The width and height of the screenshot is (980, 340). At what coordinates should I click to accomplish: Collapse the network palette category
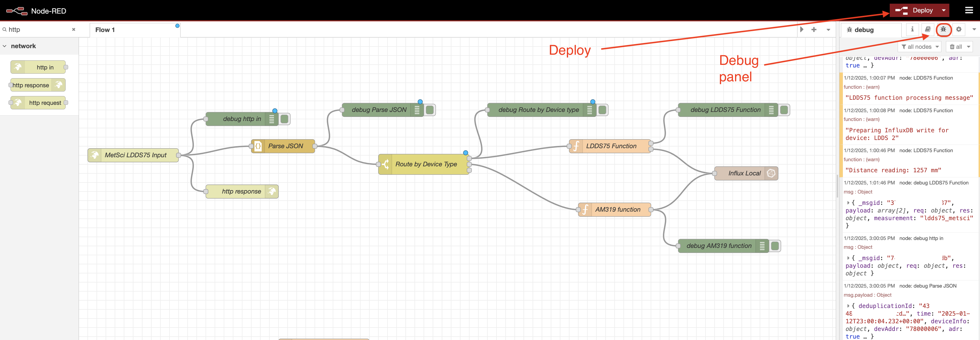pyautogui.click(x=5, y=46)
